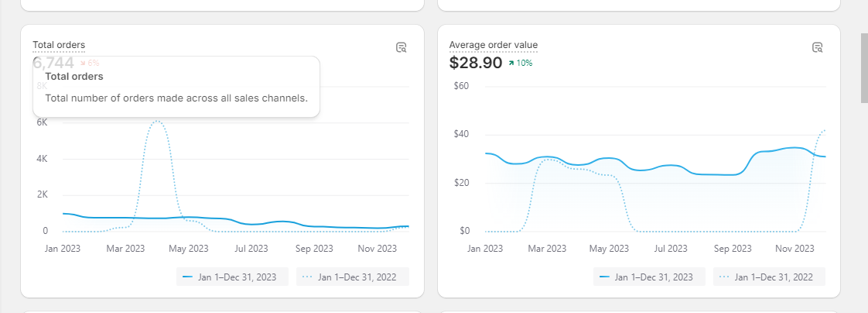The height and width of the screenshot is (313, 868).
Task: Click the page vertical scrollbar thumb
Action: [x=864, y=67]
